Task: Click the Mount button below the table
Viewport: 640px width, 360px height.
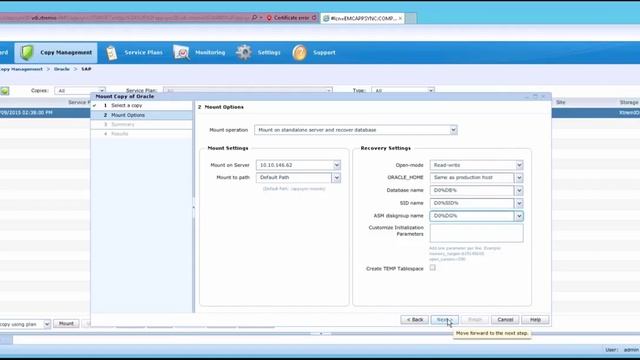Action: click(66, 324)
